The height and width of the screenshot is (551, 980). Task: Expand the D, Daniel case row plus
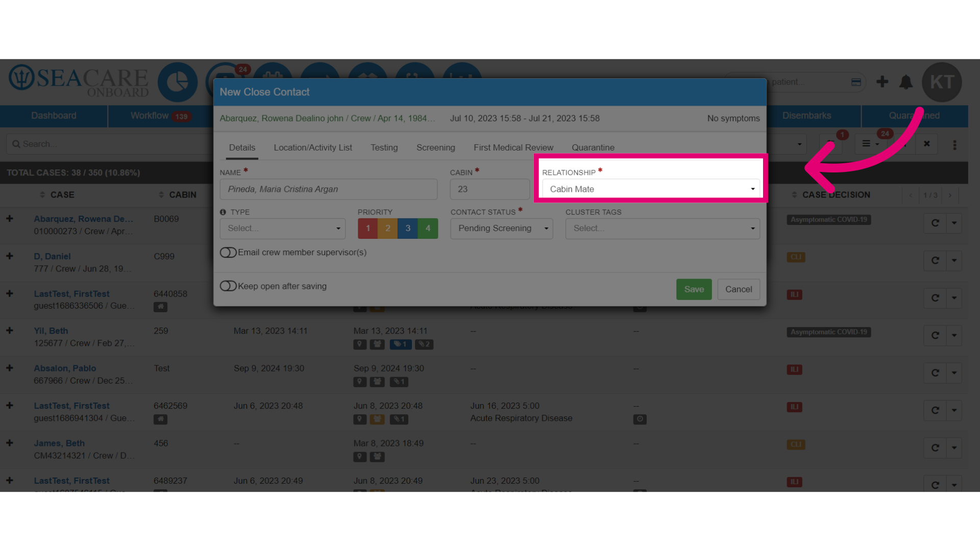pyautogui.click(x=10, y=256)
